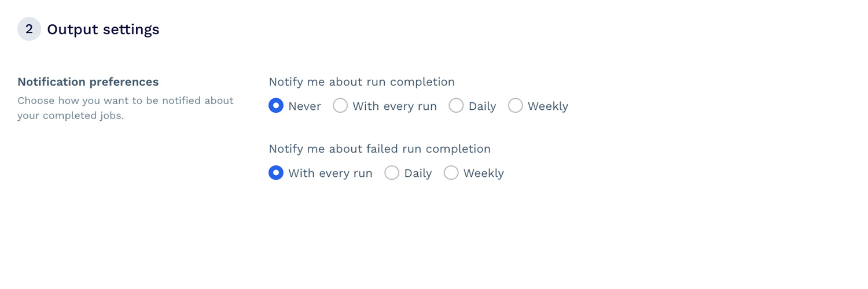Click 'With every run' text under run completion
Viewport: 868px width, 289px height.
coord(395,106)
